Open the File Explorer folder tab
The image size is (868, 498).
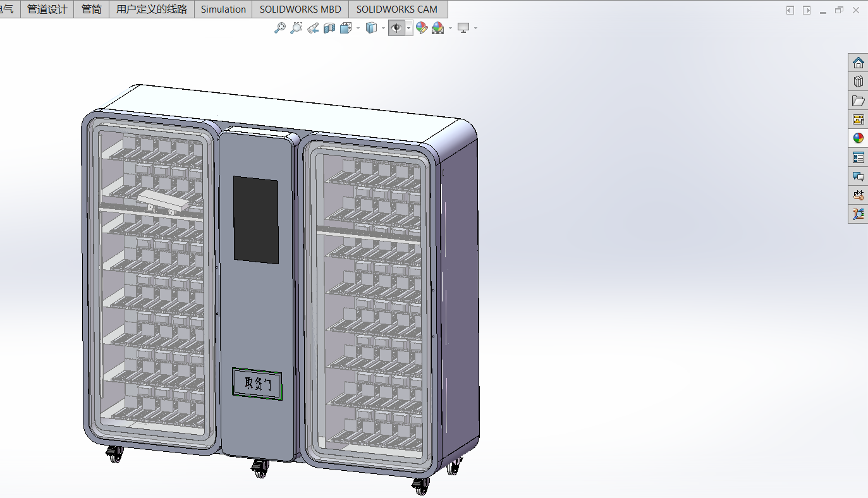pyautogui.click(x=858, y=100)
